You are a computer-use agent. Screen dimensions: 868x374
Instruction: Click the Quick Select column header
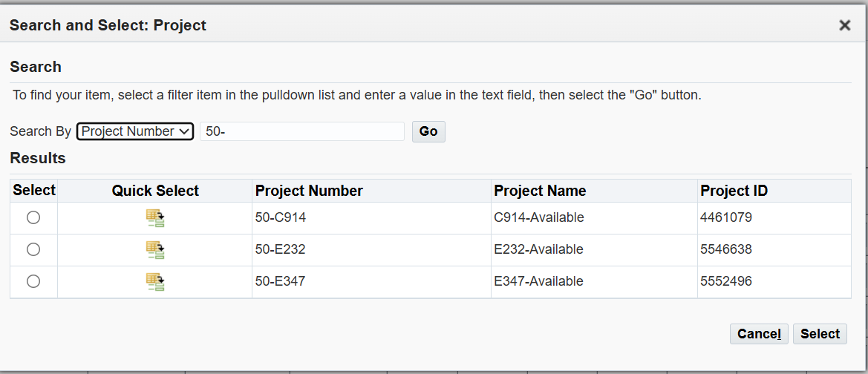point(155,191)
